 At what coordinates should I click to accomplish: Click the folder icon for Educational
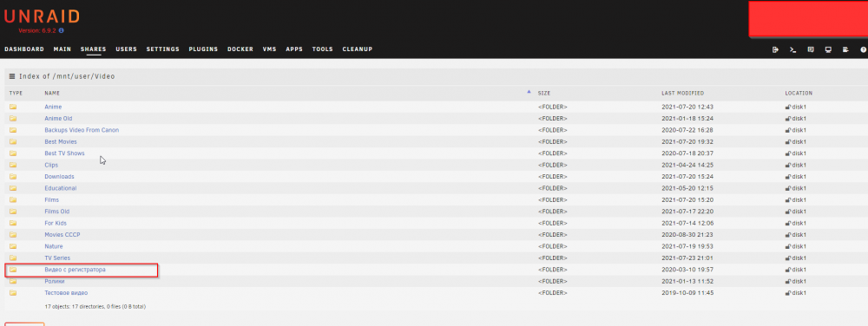click(13, 188)
